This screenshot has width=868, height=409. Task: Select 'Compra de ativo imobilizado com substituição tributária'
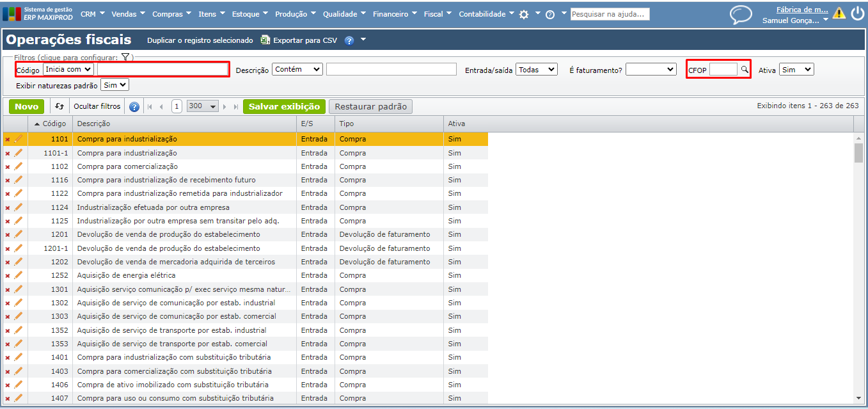pos(245,385)
